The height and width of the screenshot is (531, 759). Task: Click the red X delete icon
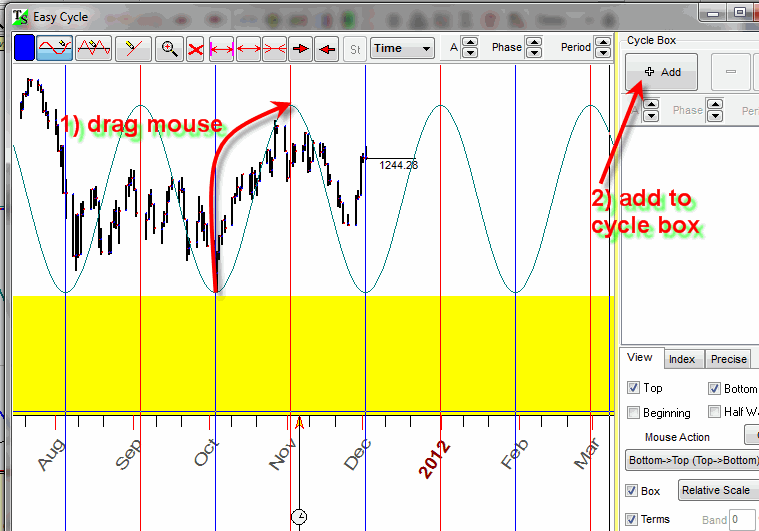tap(196, 48)
